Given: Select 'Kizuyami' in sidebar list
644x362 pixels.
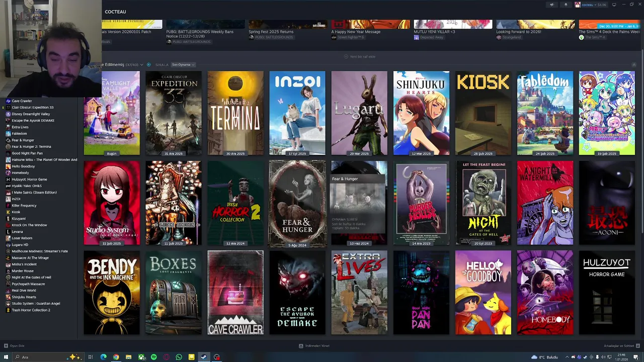Looking at the screenshot, I should 19,219.
